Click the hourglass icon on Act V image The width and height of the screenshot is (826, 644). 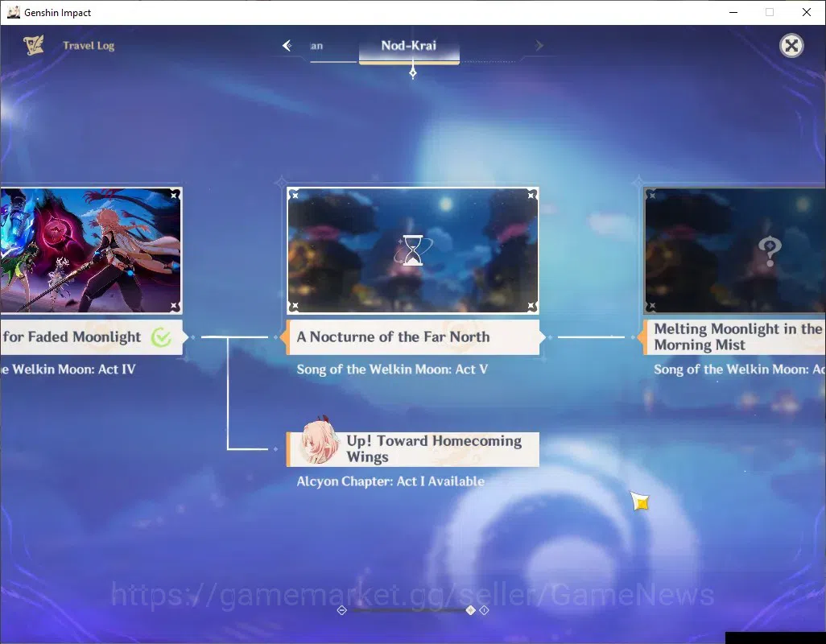coord(413,250)
